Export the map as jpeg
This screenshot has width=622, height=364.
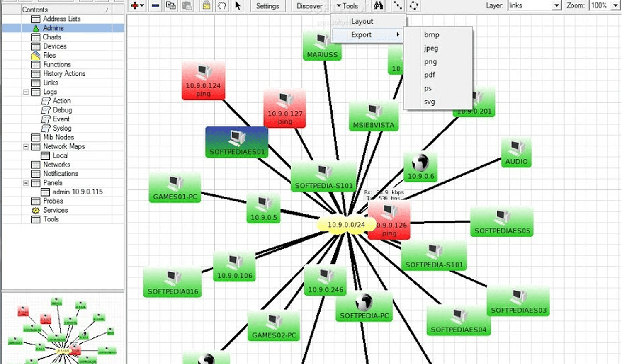(x=431, y=48)
